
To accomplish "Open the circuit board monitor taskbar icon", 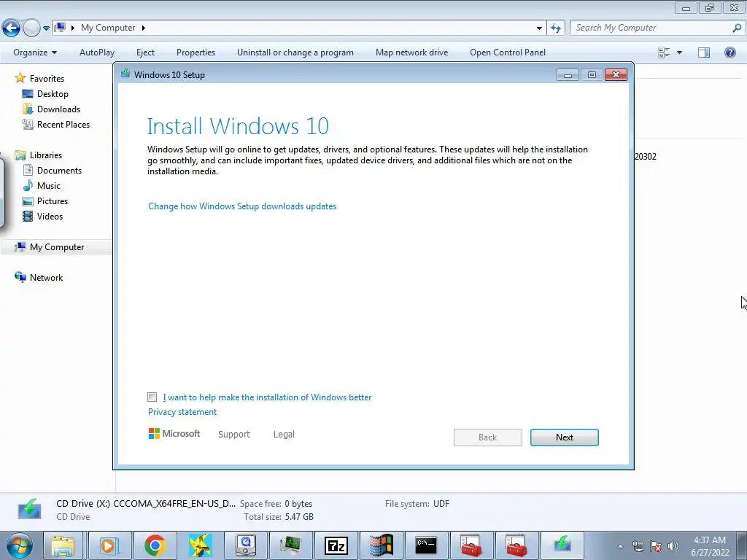I will [x=290, y=545].
